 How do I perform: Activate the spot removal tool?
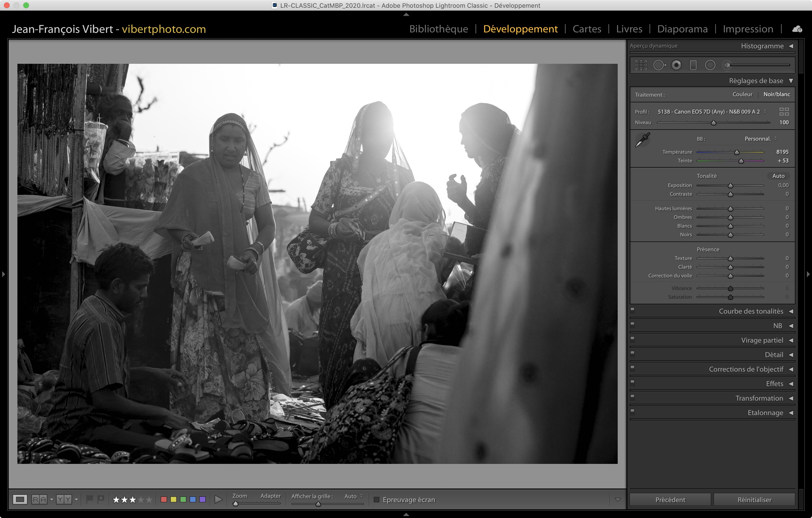pos(659,65)
